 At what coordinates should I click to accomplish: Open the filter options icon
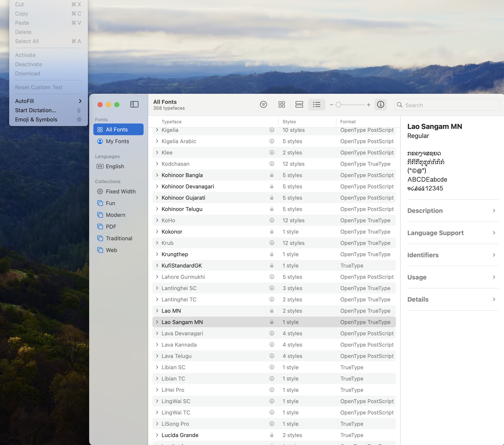point(263,104)
